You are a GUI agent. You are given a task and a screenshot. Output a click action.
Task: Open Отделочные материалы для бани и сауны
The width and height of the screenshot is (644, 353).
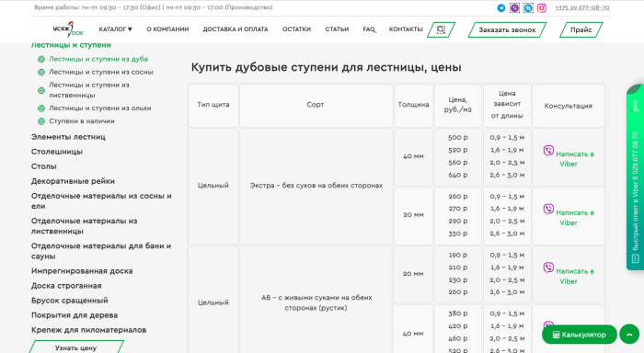(x=101, y=251)
